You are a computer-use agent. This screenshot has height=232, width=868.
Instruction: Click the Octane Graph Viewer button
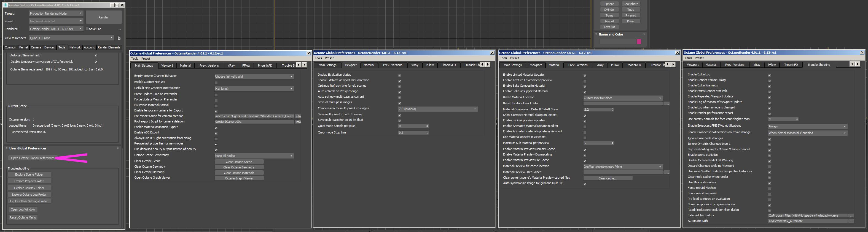[239, 179]
